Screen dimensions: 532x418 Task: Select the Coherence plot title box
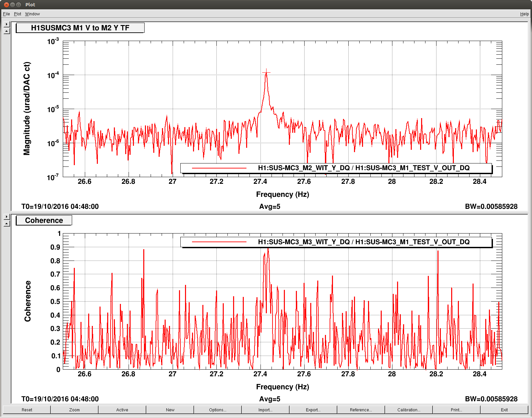(x=44, y=220)
